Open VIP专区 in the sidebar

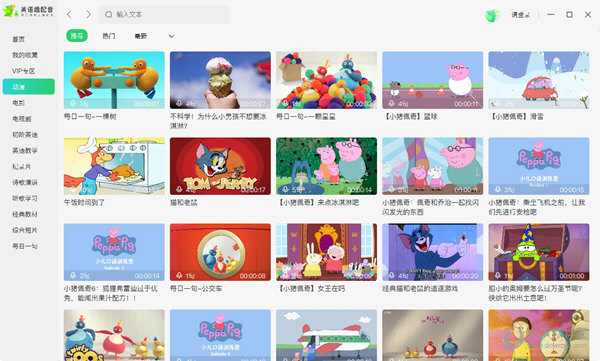point(23,71)
